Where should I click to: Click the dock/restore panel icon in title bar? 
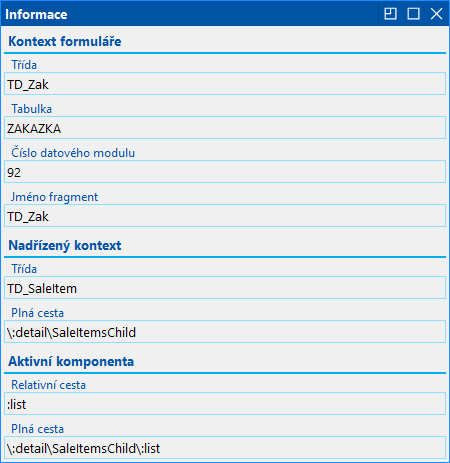click(x=390, y=14)
